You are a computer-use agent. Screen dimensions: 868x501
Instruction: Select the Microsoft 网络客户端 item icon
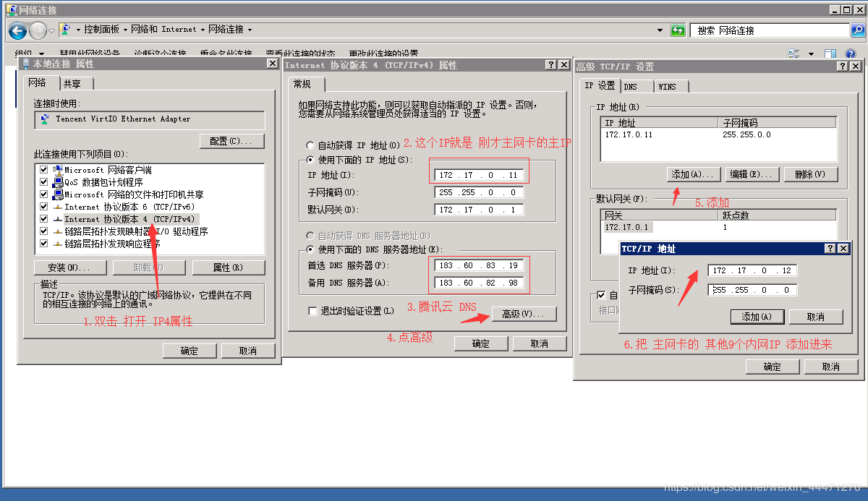pyautogui.click(x=58, y=170)
